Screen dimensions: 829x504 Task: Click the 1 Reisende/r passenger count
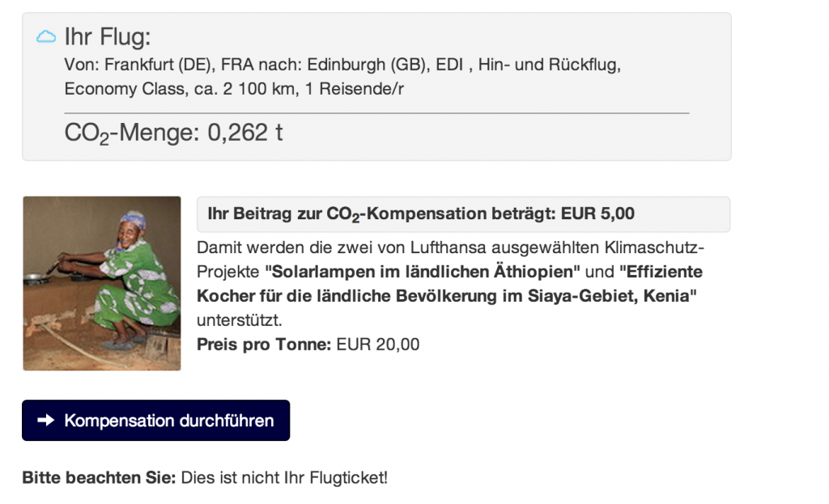355,89
